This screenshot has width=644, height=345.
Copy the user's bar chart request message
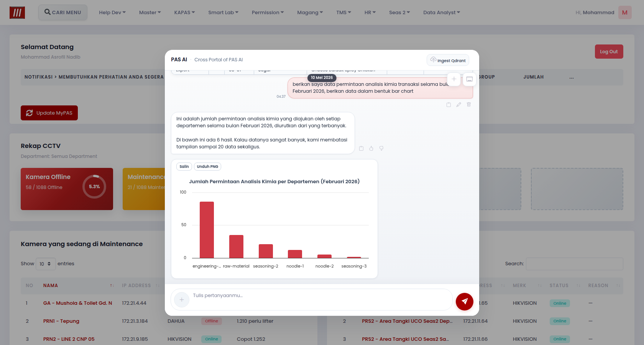(x=449, y=105)
